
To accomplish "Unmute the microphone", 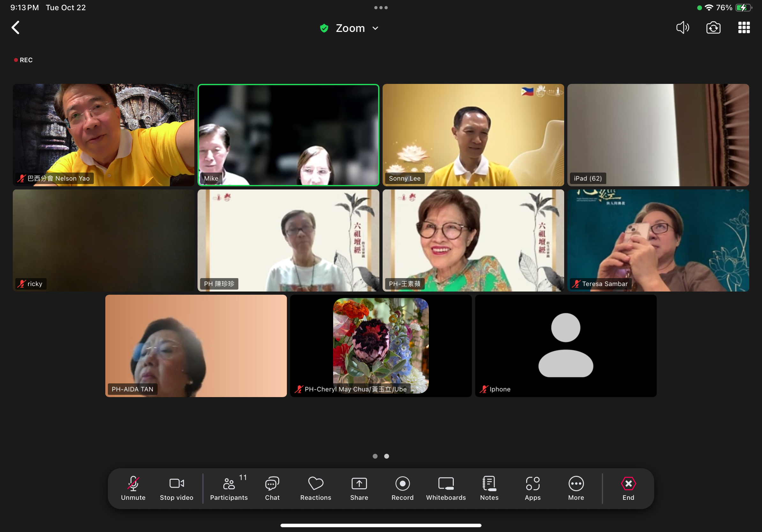I will pos(133,488).
